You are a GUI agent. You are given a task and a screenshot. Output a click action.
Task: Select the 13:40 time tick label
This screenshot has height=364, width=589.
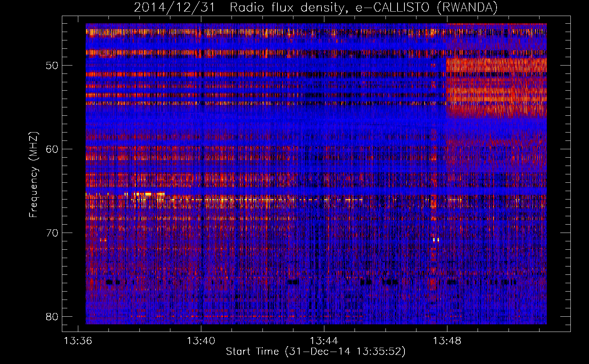(201, 341)
